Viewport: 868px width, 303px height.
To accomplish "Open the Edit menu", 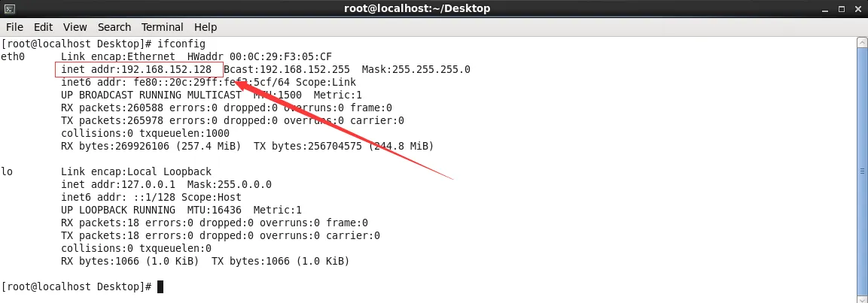I will (x=43, y=27).
